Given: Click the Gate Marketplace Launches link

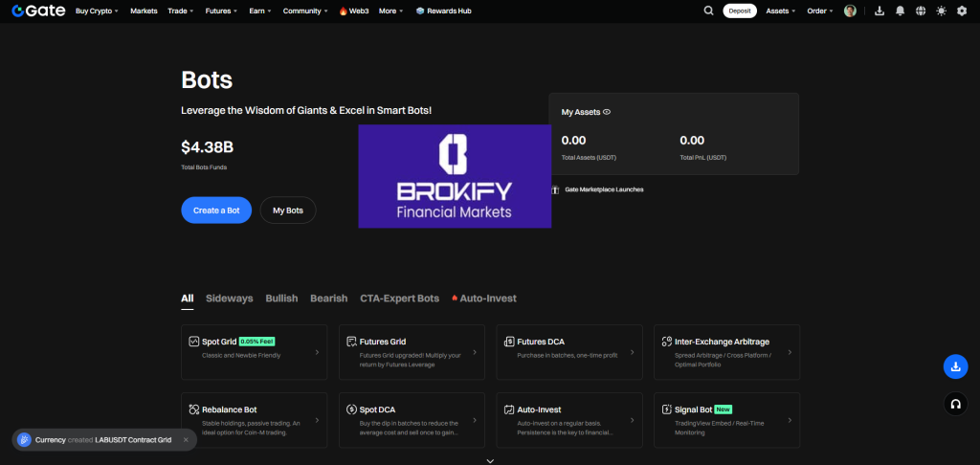Looking at the screenshot, I should tap(603, 189).
